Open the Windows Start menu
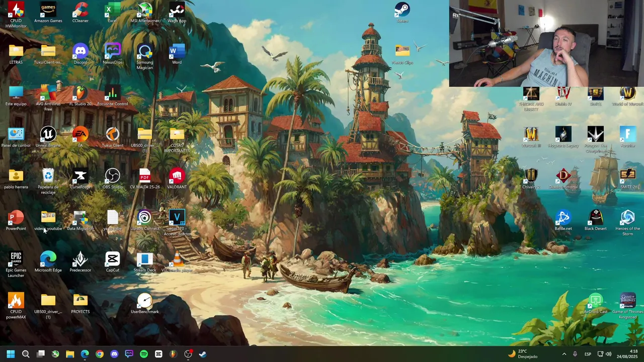644x362 pixels. [11, 354]
